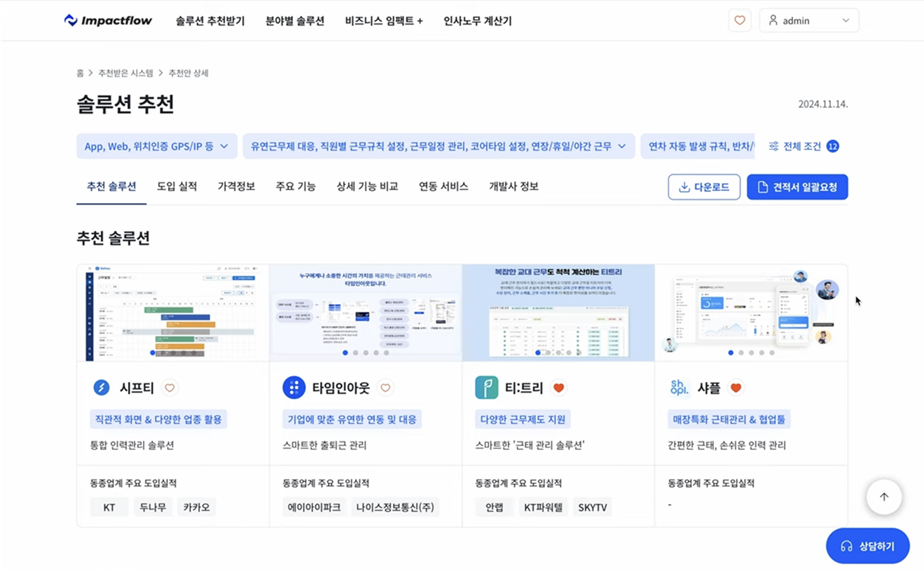Click the KT reference chip under 시프티
The height and width of the screenshot is (570, 924).
(109, 507)
